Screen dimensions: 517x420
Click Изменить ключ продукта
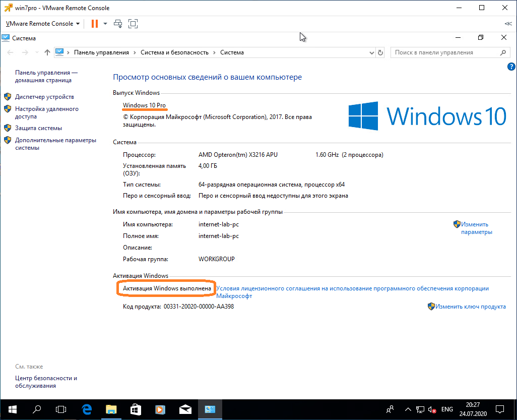pos(470,307)
